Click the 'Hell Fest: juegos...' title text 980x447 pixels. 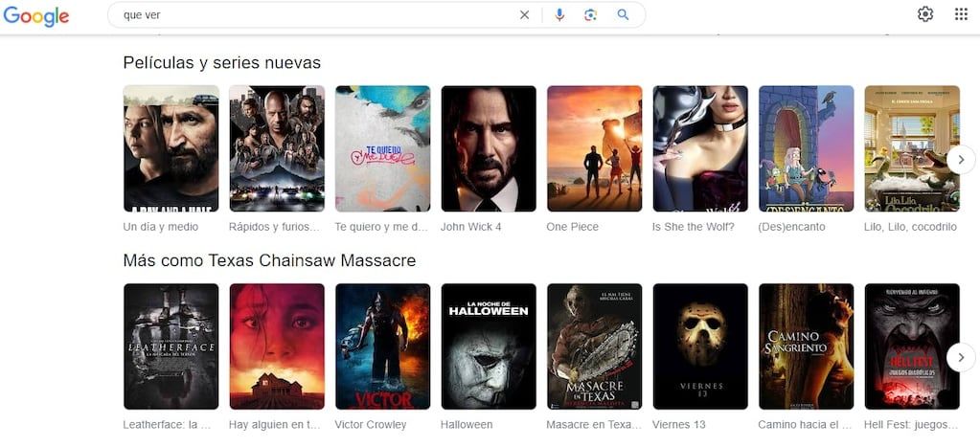click(x=911, y=425)
